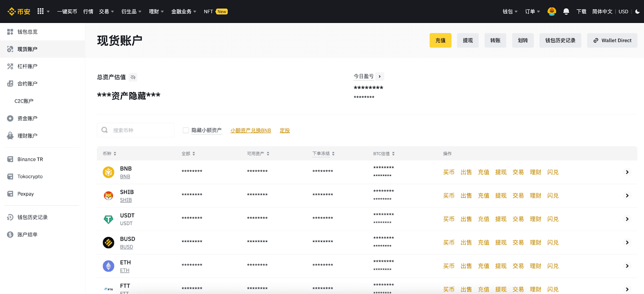Click the SHIB coin icon

[x=109, y=195]
